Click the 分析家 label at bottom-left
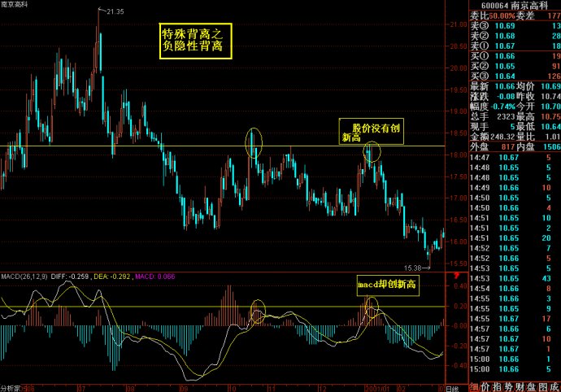Viewport: 561px width, 392px height. (x=10, y=389)
